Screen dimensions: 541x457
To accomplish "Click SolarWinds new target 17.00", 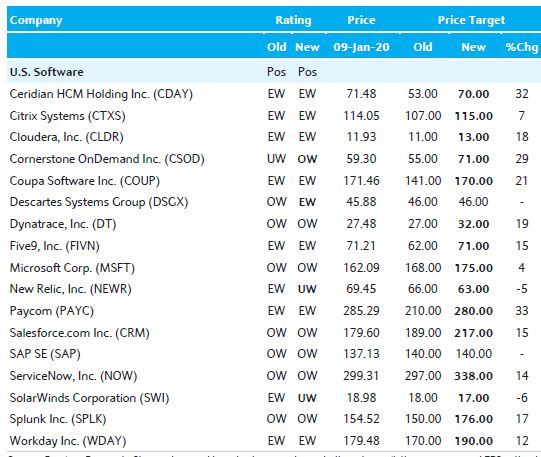I will point(474,398).
